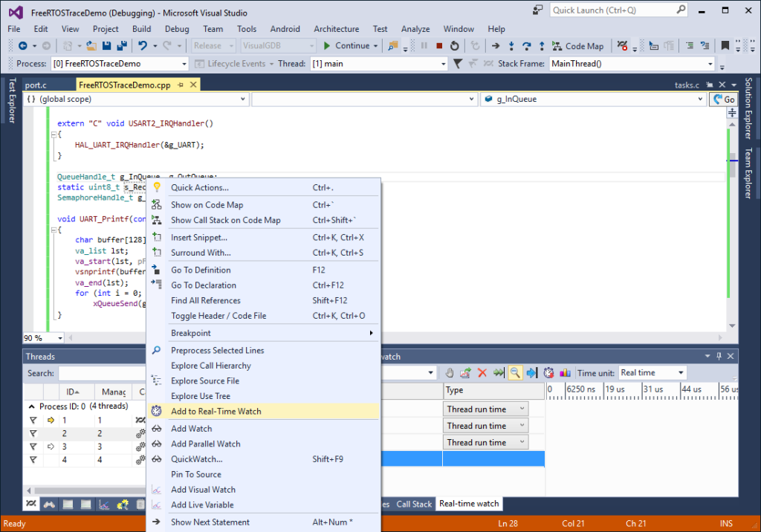Click the Go button near g_InQueue
The height and width of the screenshot is (532, 761).
[x=725, y=99]
